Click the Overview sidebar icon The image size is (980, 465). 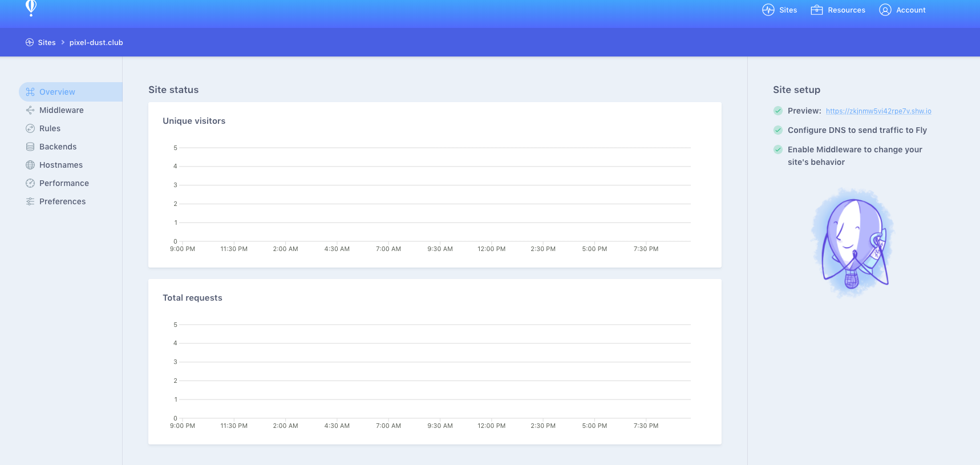click(x=30, y=92)
